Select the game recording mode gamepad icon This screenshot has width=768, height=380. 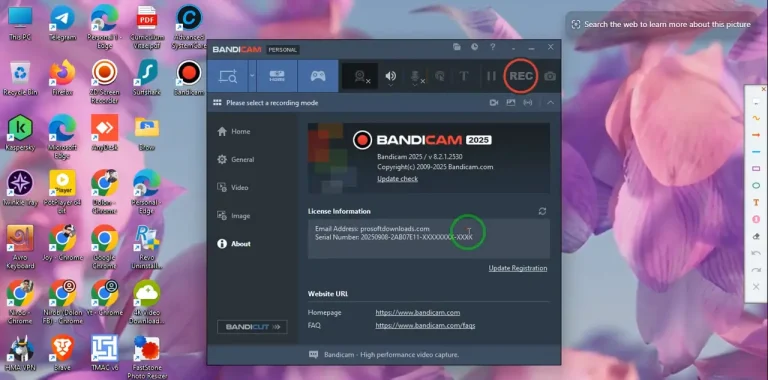point(318,76)
